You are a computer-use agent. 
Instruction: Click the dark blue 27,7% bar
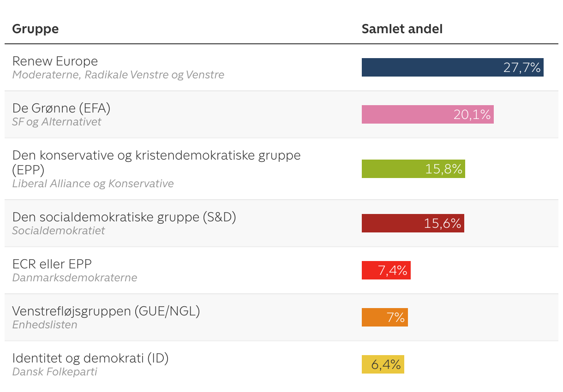[452, 67]
